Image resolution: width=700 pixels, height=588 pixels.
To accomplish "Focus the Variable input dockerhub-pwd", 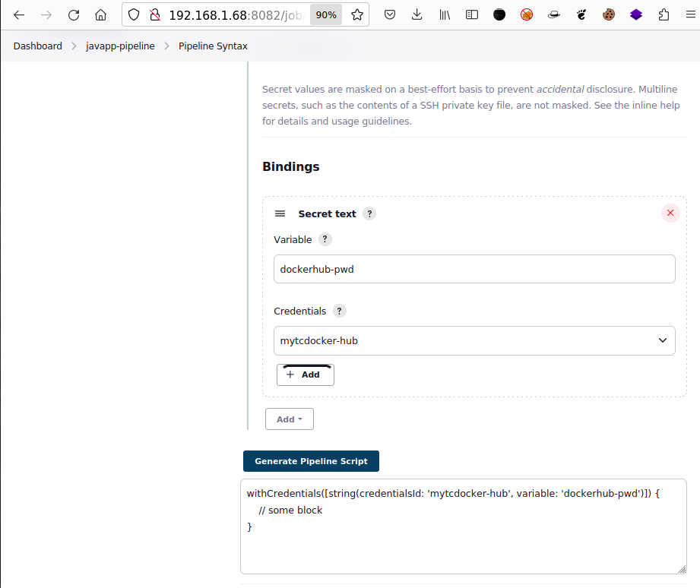I will [x=474, y=269].
